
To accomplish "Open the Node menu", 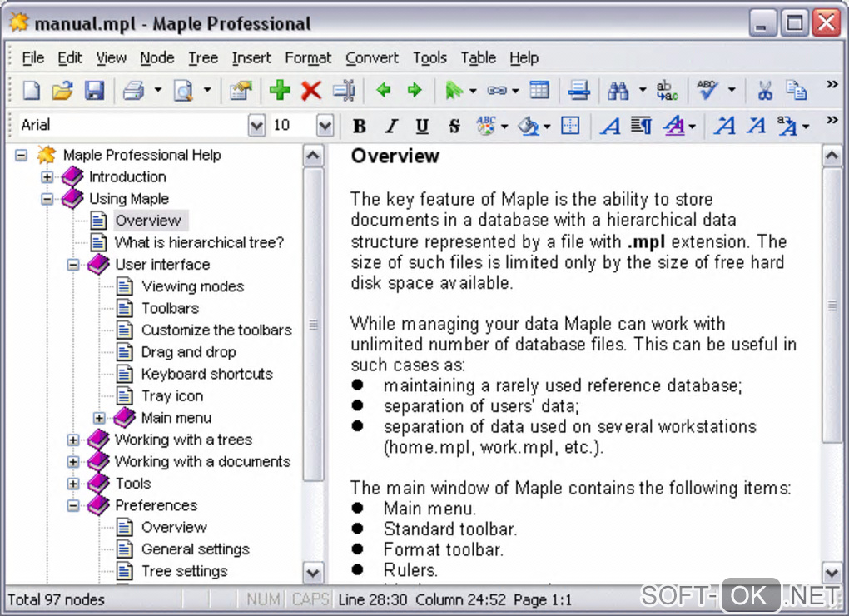I will point(157,57).
